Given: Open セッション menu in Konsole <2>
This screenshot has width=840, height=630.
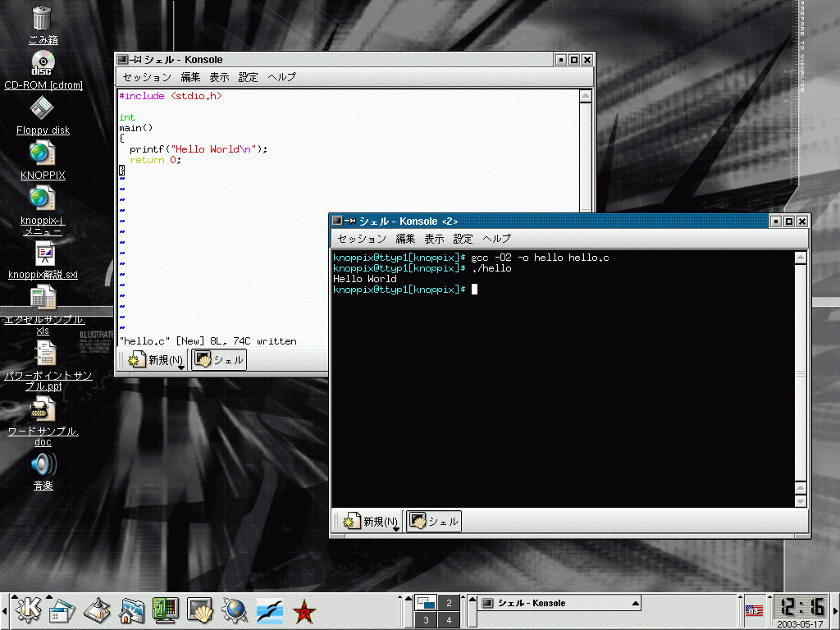Looking at the screenshot, I should [362, 239].
